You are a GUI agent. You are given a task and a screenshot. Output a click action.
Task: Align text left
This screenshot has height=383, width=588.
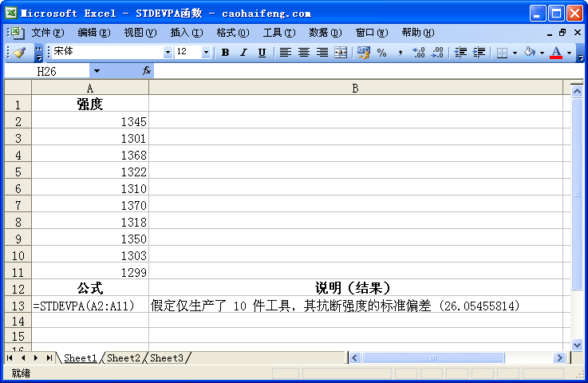[286, 53]
